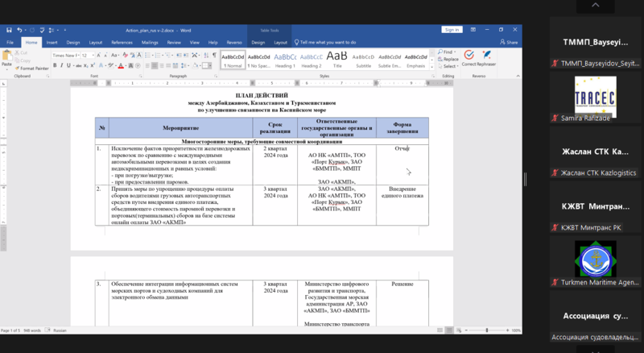Image resolution: width=644 pixels, height=353 pixels.
Task: Toggle strikethrough formatting
Action: click(78, 65)
